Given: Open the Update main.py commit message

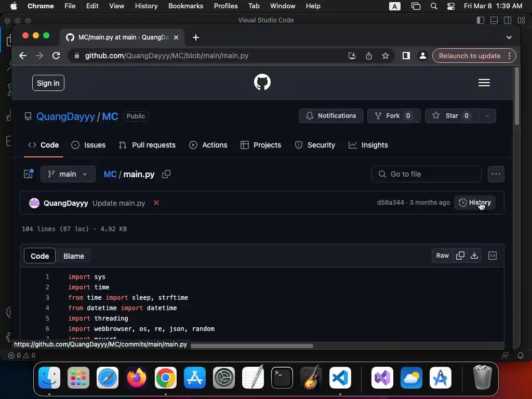Looking at the screenshot, I should pyautogui.click(x=119, y=203).
